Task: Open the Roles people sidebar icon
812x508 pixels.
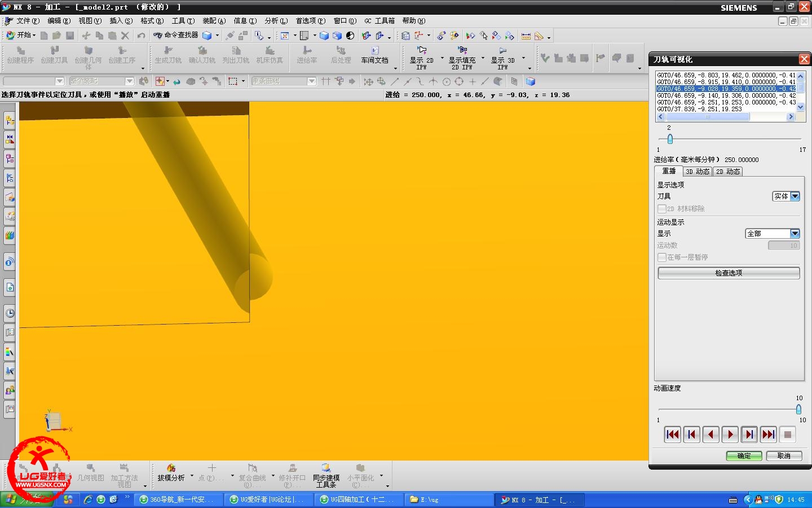Action: 10,390
